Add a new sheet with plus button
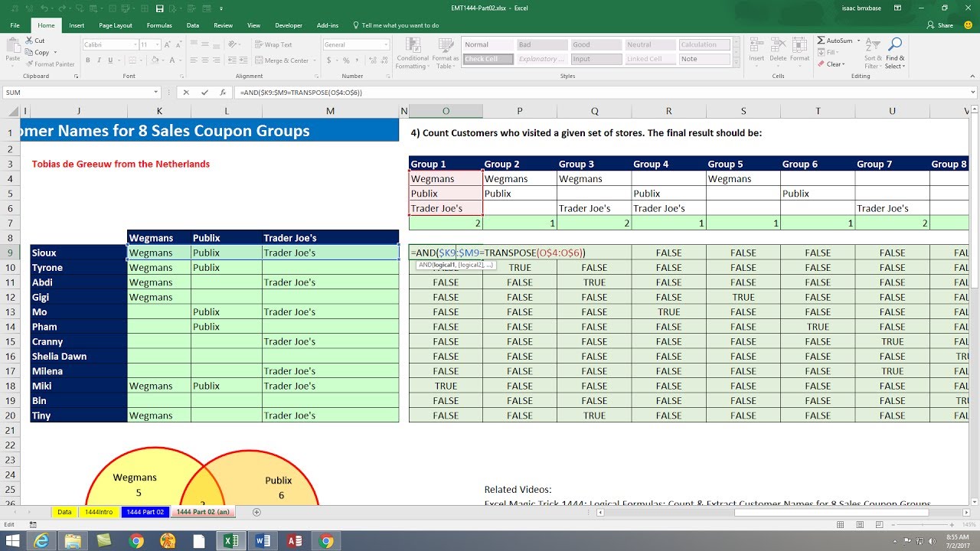The height and width of the screenshot is (551, 980). [x=256, y=512]
